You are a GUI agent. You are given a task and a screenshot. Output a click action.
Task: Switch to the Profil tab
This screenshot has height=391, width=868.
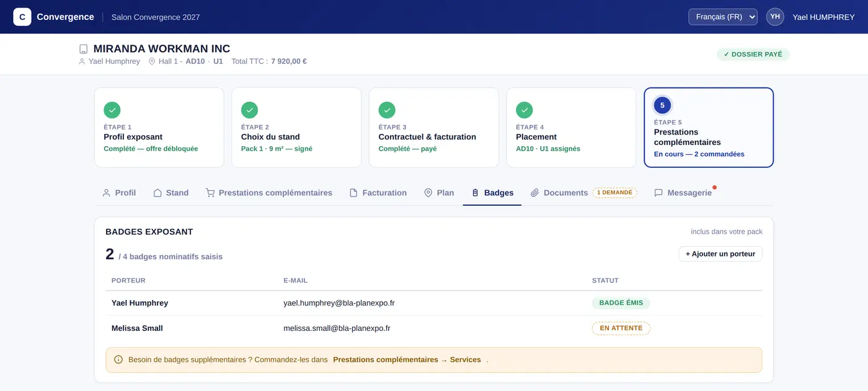click(119, 193)
